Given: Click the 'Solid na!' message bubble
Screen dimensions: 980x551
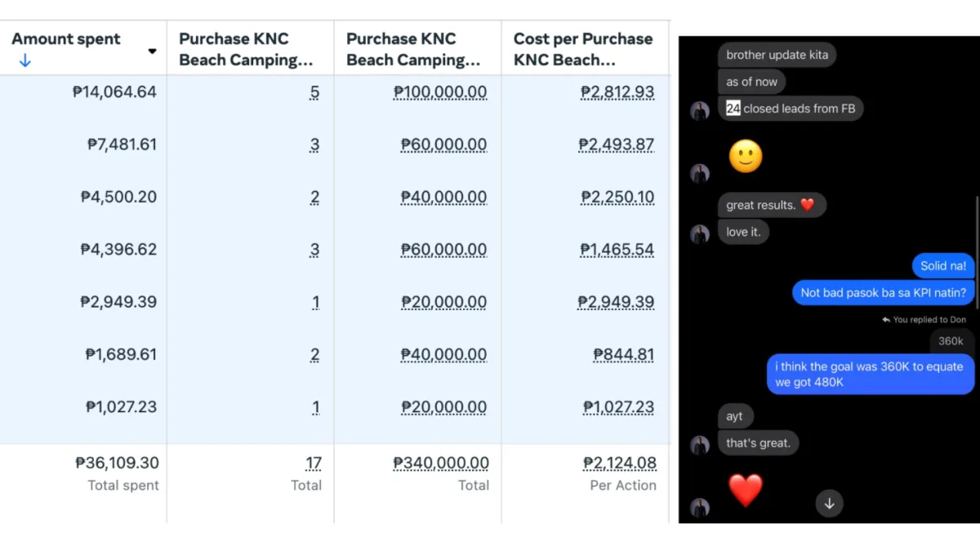Looking at the screenshot, I should [x=943, y=266].
